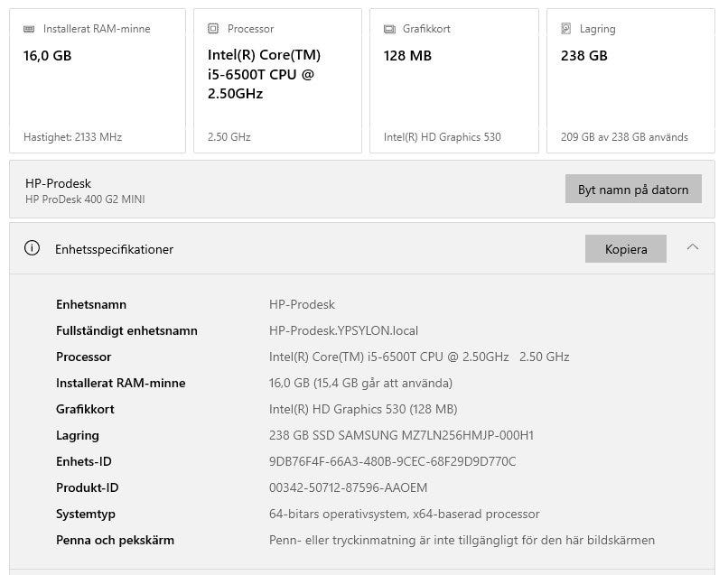The height and width of the screenshot is (575, 728).
Task: Click Hastighet: 2133 MHz text
Action: (72, 137)
